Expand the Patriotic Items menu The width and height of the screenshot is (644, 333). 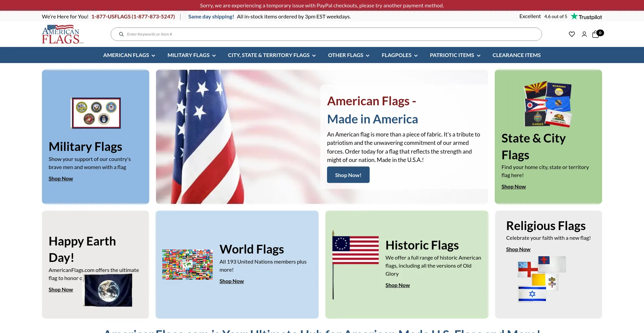[x=455, y=55]
